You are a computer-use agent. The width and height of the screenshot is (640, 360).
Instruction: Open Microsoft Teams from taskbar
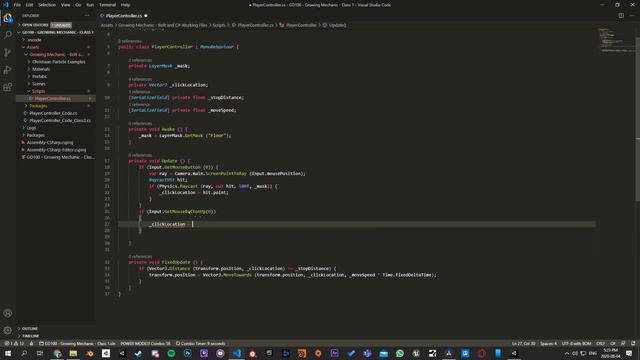pyautogui.click(x=367, y=353)
